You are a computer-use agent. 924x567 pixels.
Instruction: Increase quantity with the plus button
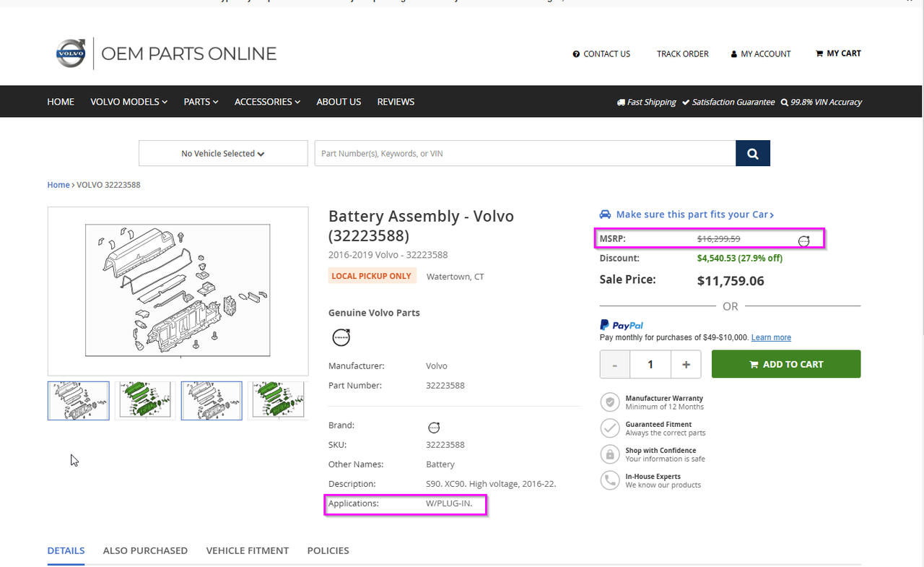pyautogui.click(x=686, y=365)
